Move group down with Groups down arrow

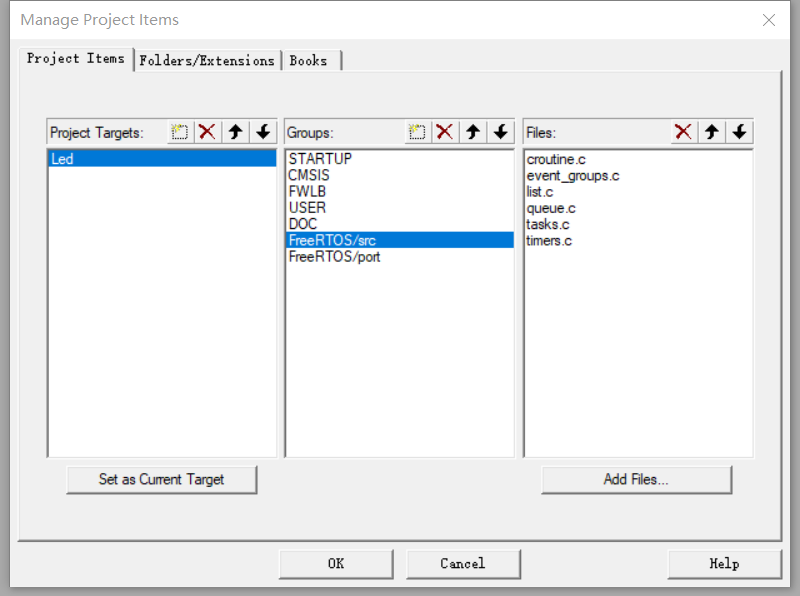coord(501,132)
